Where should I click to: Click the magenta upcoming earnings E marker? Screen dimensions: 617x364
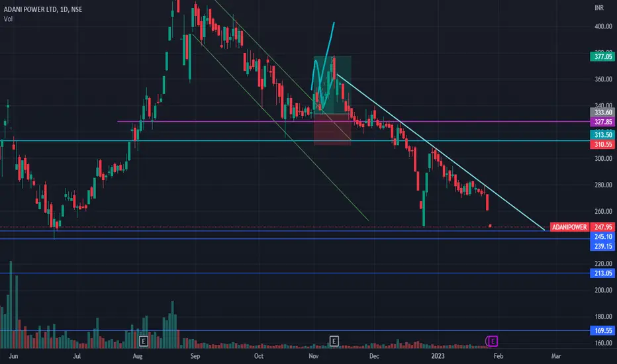coord(493,341)
